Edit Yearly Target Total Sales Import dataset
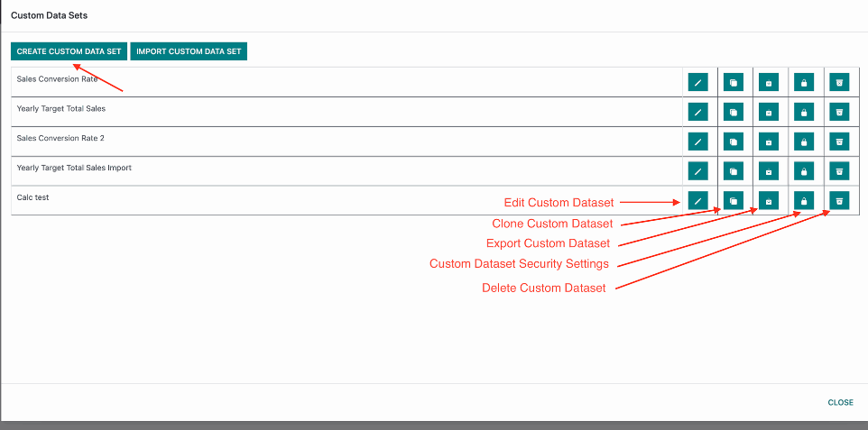This screenshot has width=868, height=430. (x=697, y=171)
